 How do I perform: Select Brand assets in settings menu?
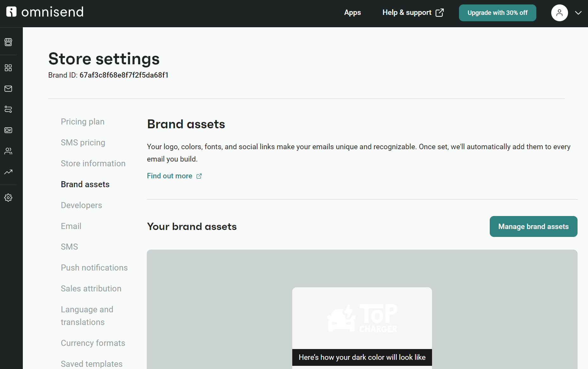[85, 184]
